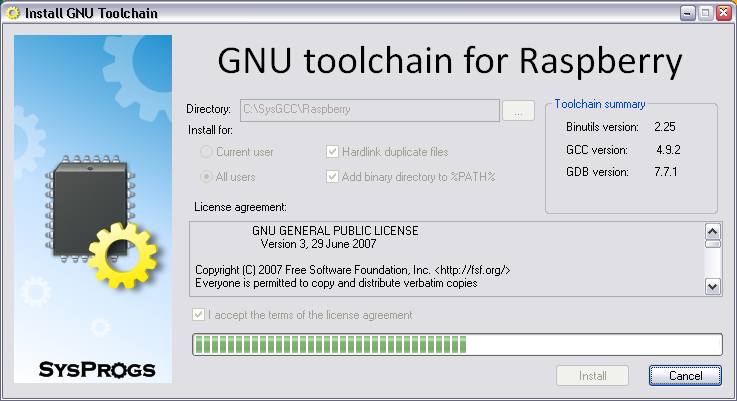Click 'Everyone is permitted to copy' line
The image size is (737, 401).
tap(336, 283)
